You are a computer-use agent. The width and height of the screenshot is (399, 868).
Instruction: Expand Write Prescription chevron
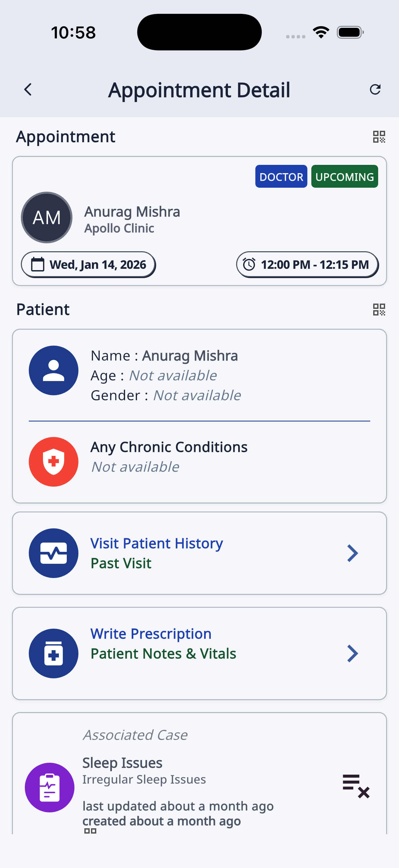tap(352, 653)
